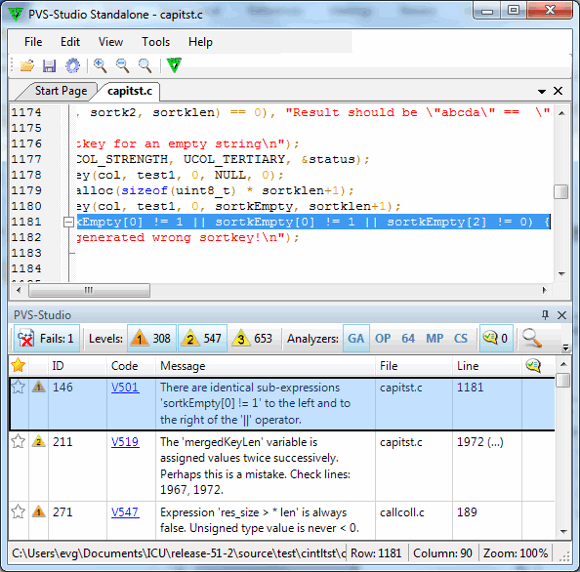Switch to the Start Page tab
580x572 pixels.
coord(61,91)
